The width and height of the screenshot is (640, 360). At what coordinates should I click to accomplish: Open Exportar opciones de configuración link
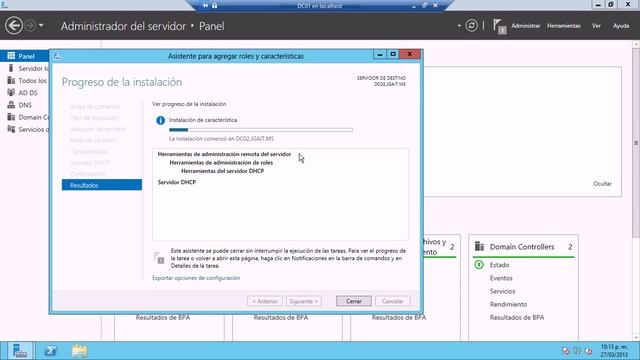point(196,278)
